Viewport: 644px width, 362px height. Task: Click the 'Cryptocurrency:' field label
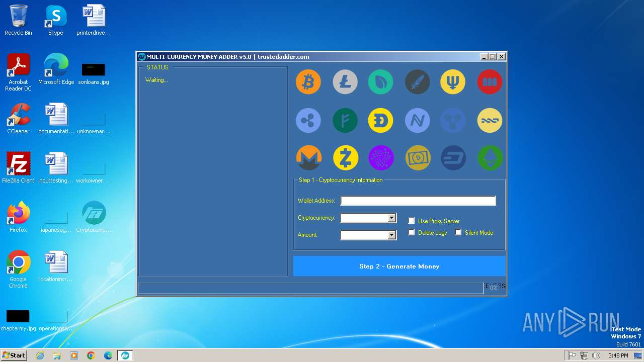316,218
